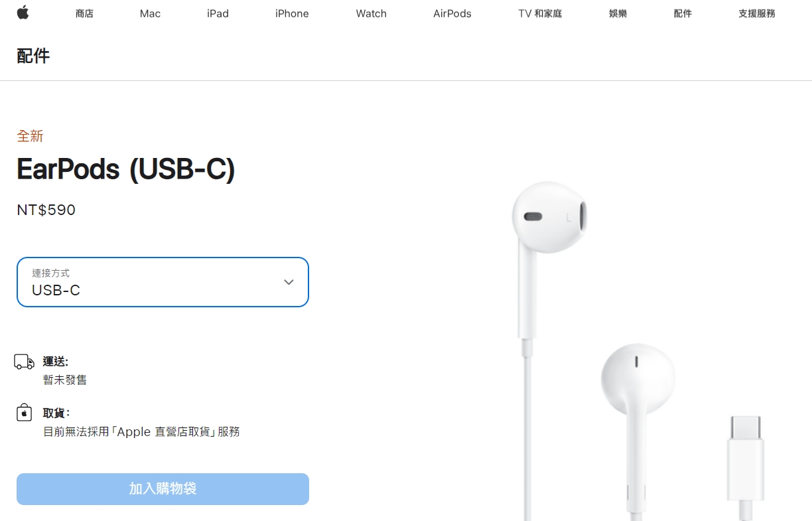Click the 加入購物袋 button
Viewport: 812px width, 521px height.
(163, 489)
